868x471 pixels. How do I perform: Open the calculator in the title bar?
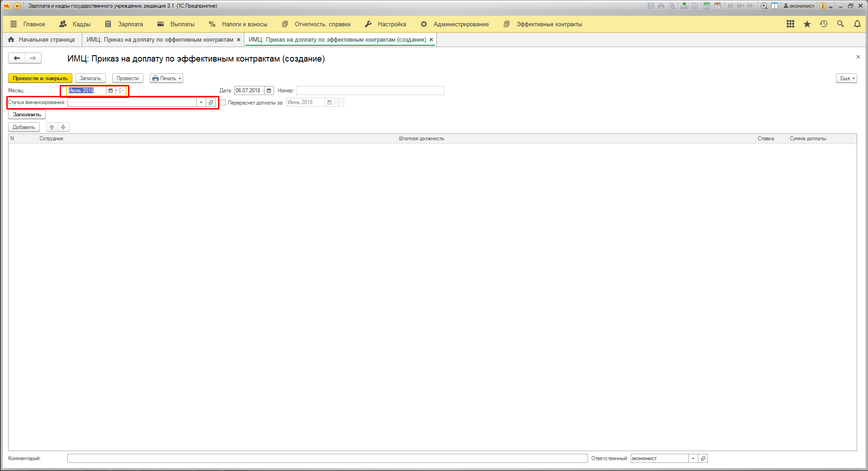707,6
